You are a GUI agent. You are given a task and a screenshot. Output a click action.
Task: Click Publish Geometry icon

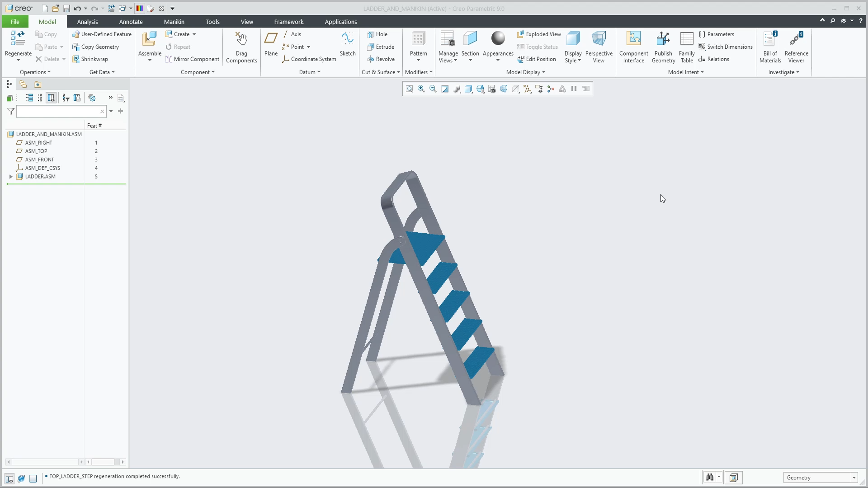tap(663, 39)
